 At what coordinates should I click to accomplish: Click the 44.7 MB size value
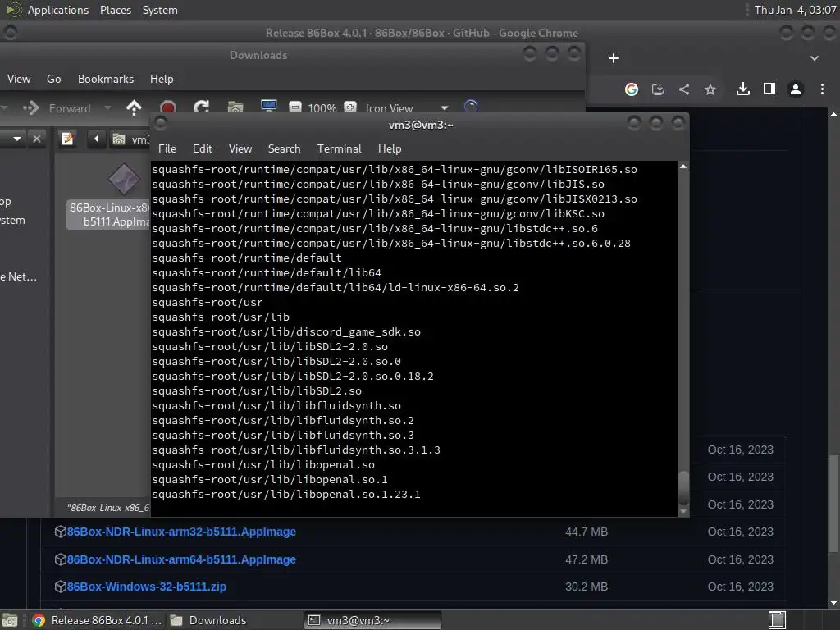pos(587,532)
